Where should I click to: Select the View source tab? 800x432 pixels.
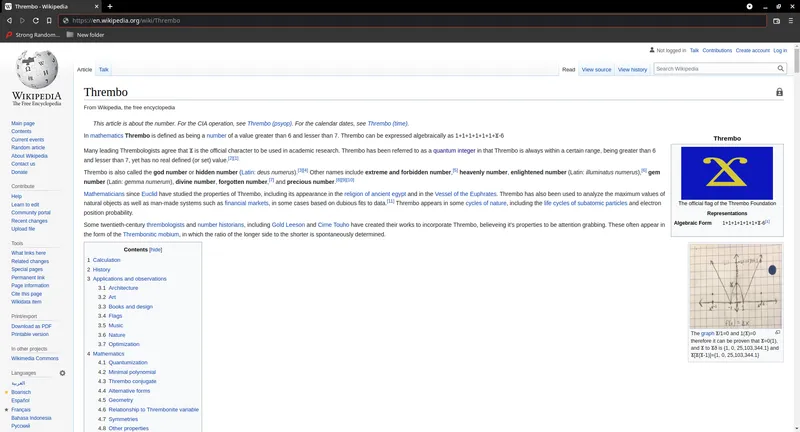596,69
